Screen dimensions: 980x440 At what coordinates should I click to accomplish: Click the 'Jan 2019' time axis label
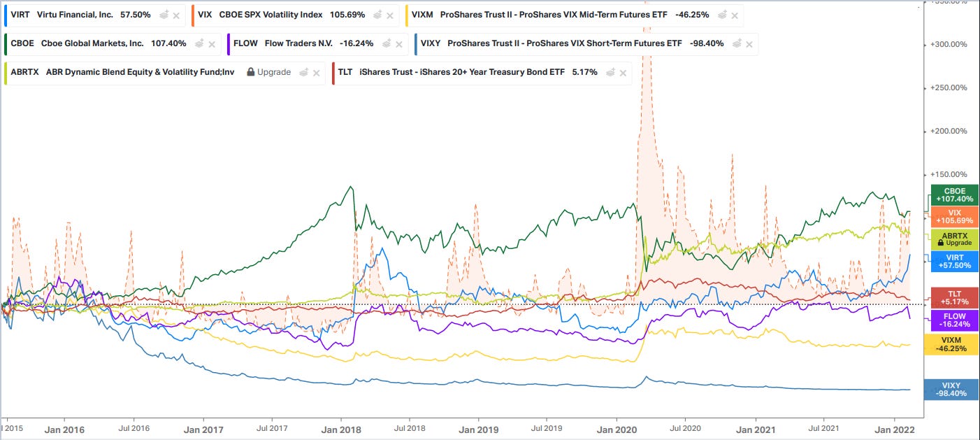[479, 429]
